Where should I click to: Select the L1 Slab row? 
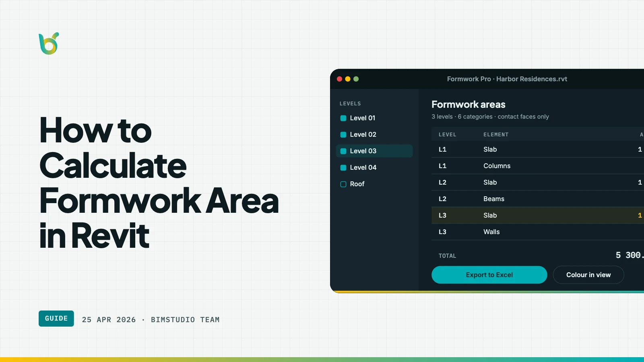[x=538, y=149]
